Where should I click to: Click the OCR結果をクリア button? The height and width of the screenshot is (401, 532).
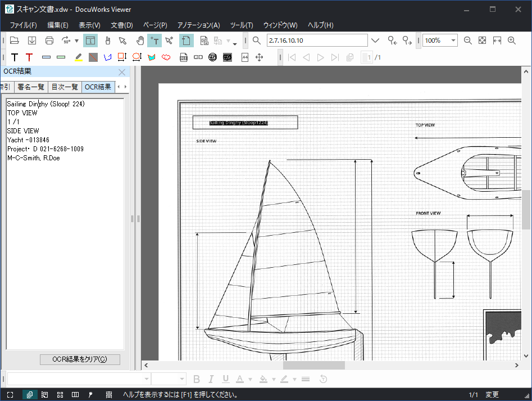pos(80,359)
